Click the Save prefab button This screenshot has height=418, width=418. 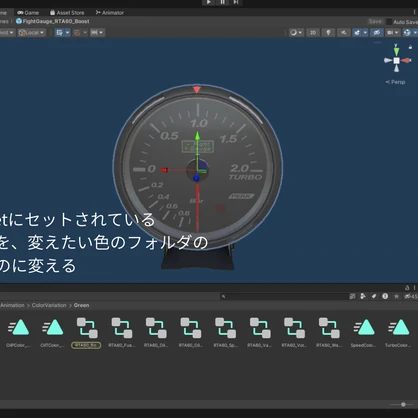(375, 21)
